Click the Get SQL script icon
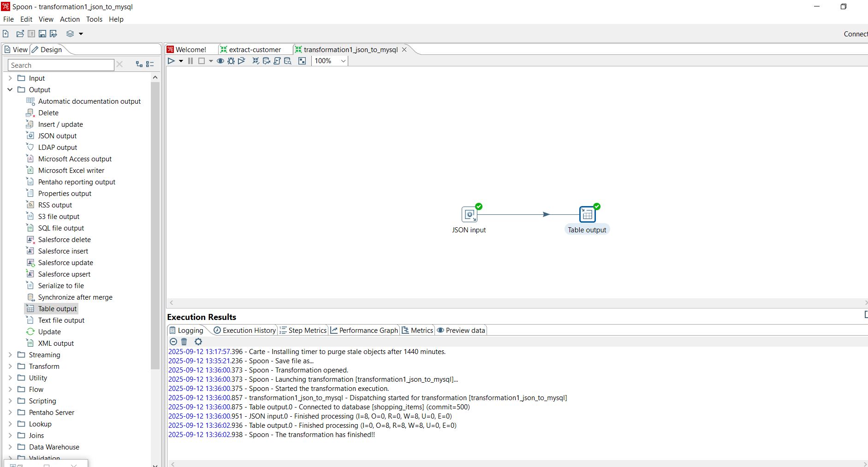This screenshot has height=467, width=868. (x=277, y=61)
